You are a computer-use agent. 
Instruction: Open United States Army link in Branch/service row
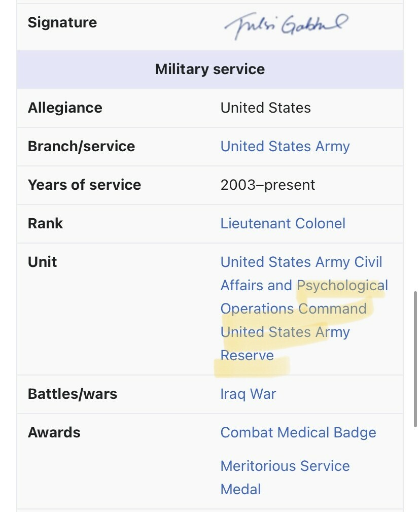click(x=285, y=147)
